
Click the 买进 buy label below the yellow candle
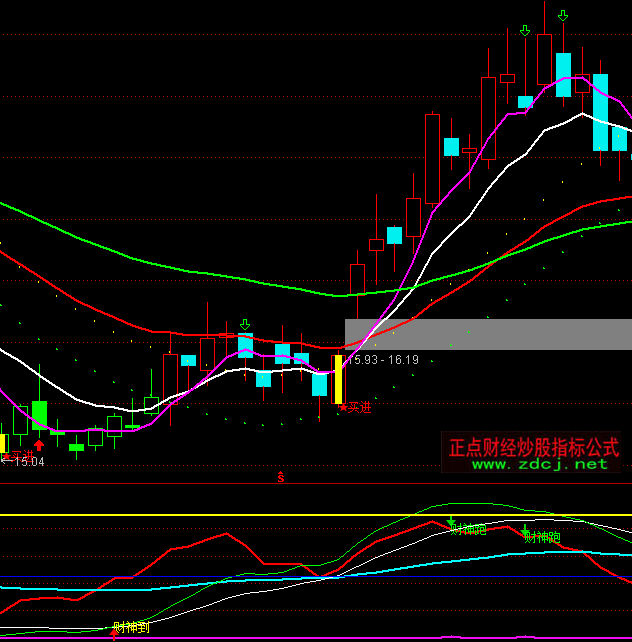pyautogui.click(x=357, y=407)
